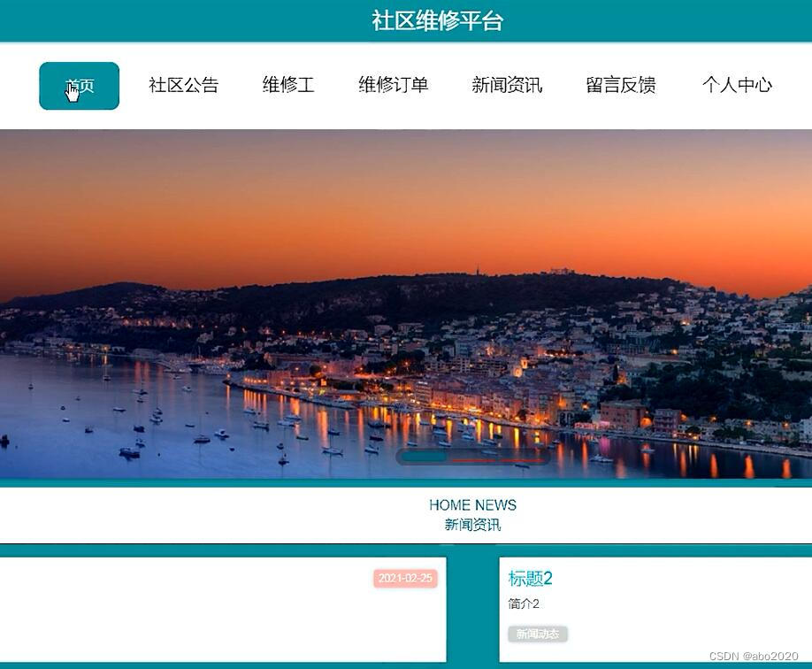Switch to the second carousel slide indicator
Screen dimensions: 812x669
pos(473,459)
